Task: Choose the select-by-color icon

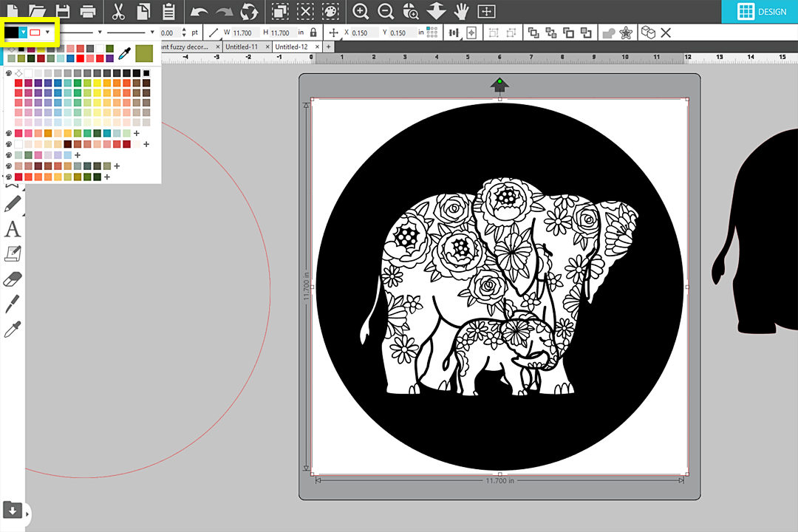Action: pos(331,10)
